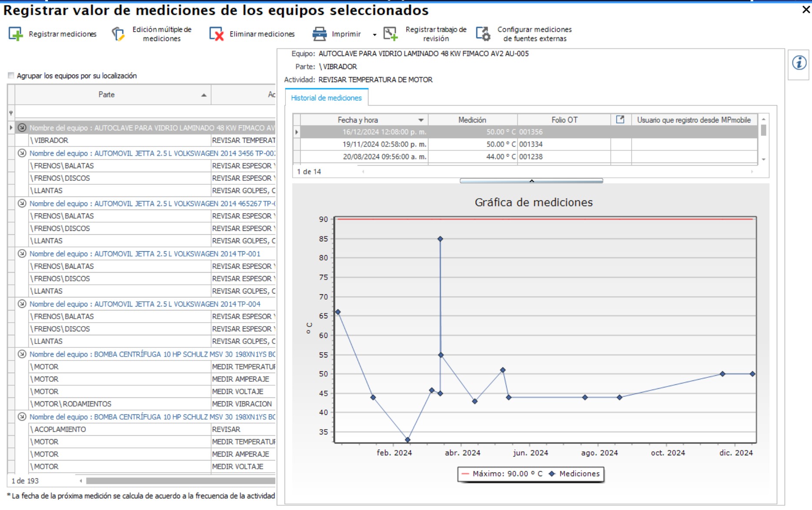Collapse the second BOMBA CENTRÍFUGA group
Screen dimensions: 812x510
(x=22, y=417)
